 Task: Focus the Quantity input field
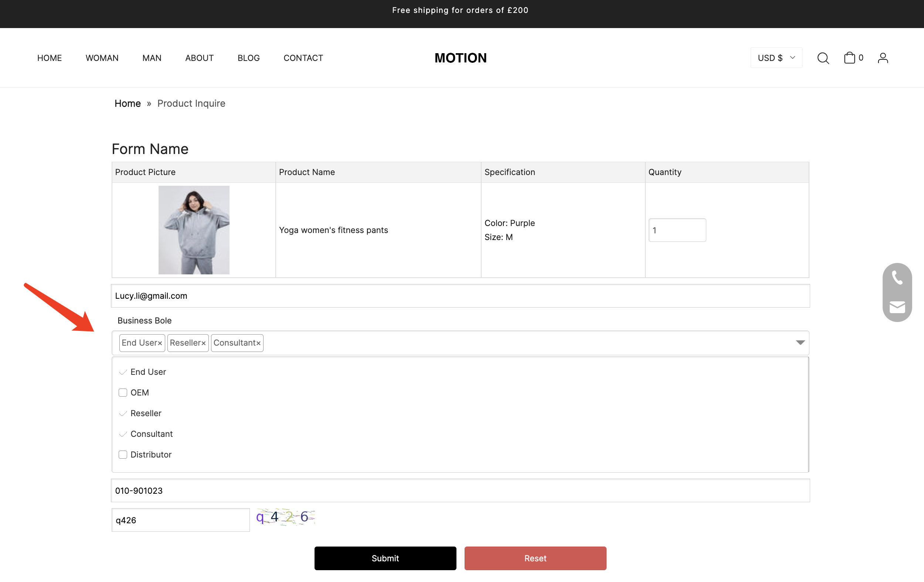(x=677, y=230)
